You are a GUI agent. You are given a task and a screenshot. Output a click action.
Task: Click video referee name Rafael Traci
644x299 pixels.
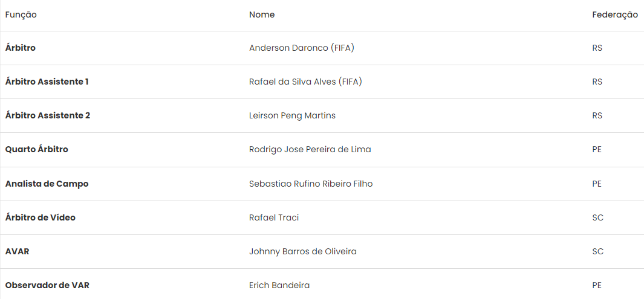pos(274,217)
